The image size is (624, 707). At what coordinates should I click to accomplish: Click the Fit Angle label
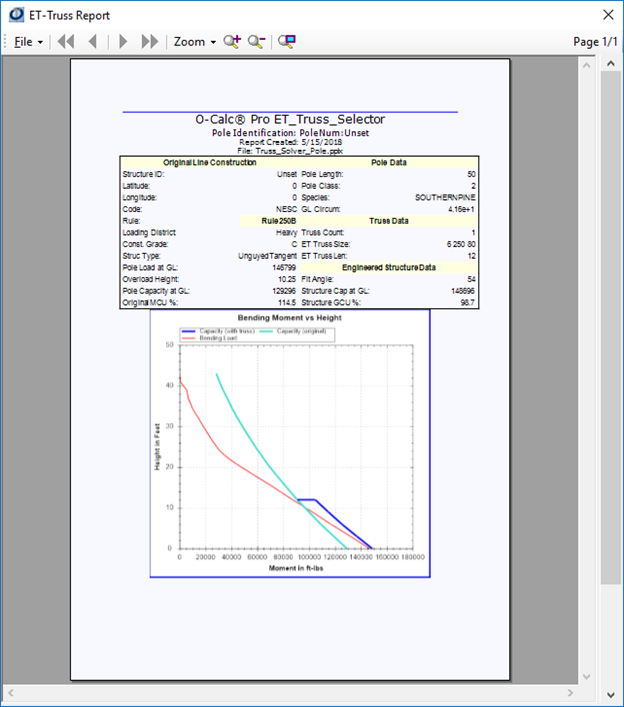(x=317, y=280)
